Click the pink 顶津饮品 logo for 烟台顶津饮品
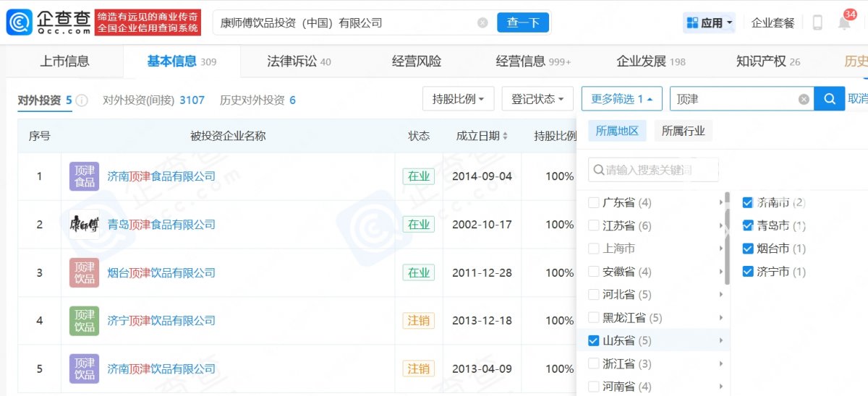Viewport: 868px width, 396px height. click(x=85, y=272)
